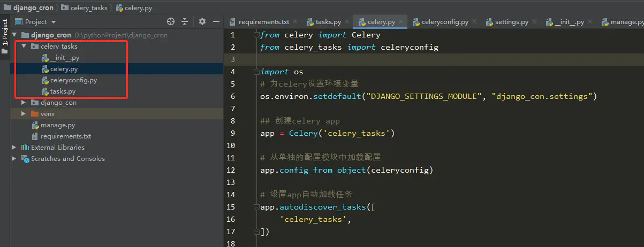
Task: Click the Celery class name on line 9
Action: click(304, 133)
